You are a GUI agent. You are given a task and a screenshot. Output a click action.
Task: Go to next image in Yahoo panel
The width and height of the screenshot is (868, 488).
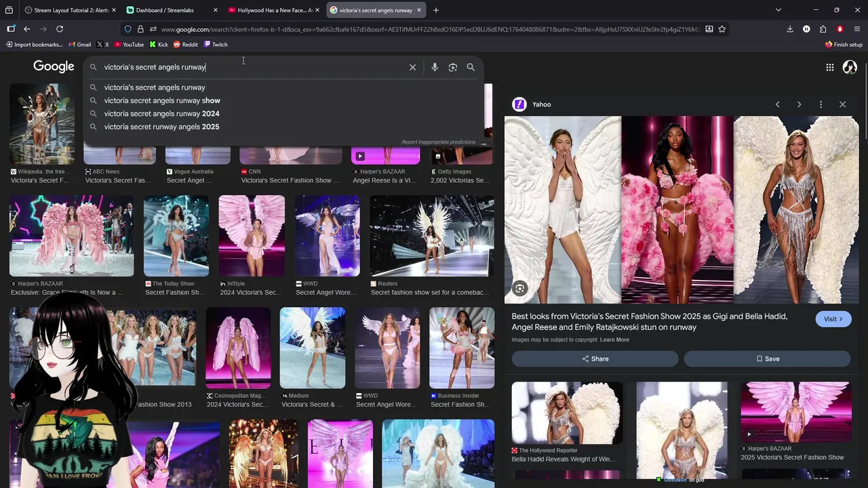(x=799, y=104)
